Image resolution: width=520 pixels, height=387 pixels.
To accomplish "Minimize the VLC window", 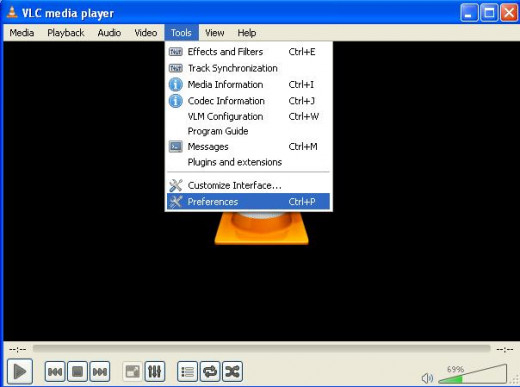I will click(469, 13).
